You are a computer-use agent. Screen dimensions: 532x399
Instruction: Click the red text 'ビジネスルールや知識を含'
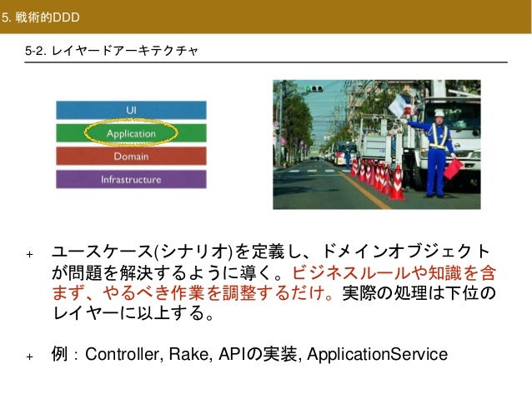point(394,272)
